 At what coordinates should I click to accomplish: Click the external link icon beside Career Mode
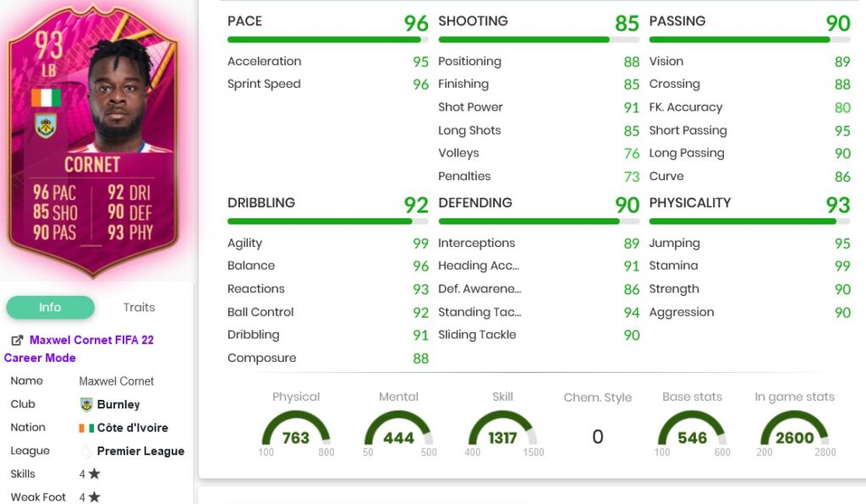pyautogui.click(x=15, y=340)
